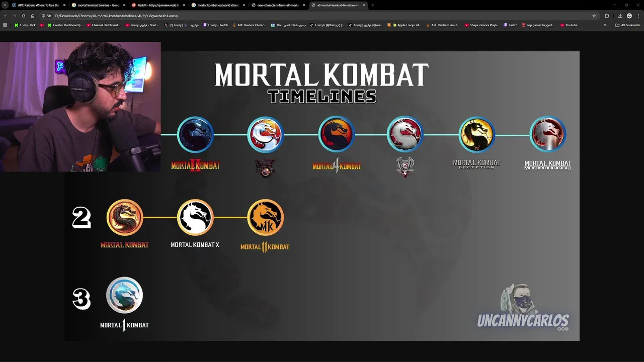Open the YouTube bookmark
The image size is (644, 362).
pyautogui.click(x=569, y=25)
